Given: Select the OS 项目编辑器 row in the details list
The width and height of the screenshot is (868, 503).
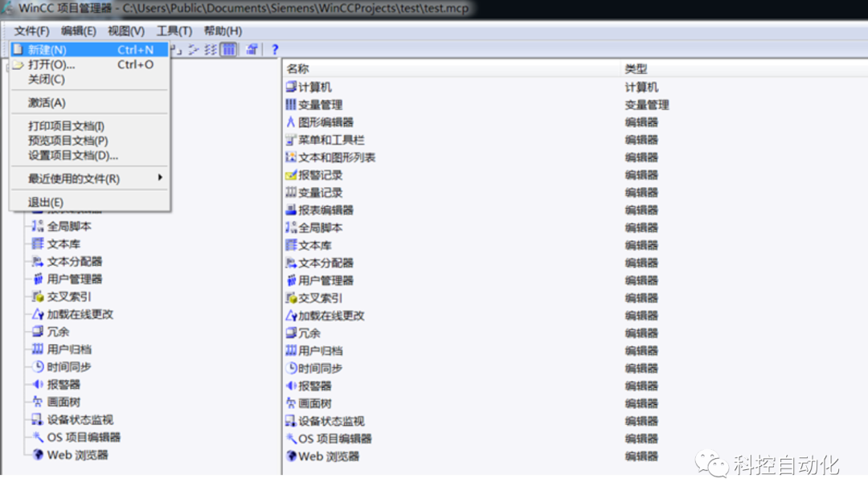Looking at the screenshot, I should [x=575, y=439].
